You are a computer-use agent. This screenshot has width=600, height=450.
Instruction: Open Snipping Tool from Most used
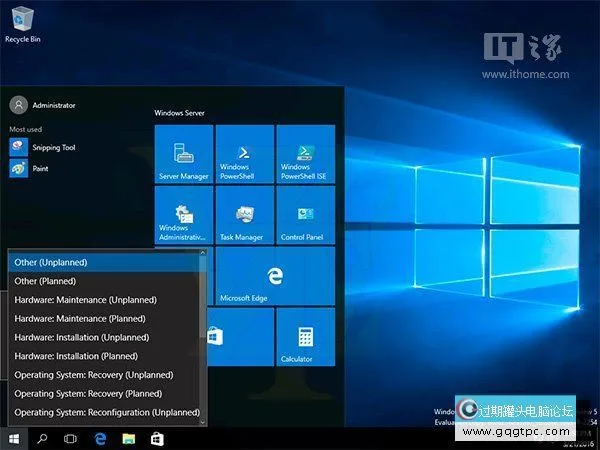point(54,147)
